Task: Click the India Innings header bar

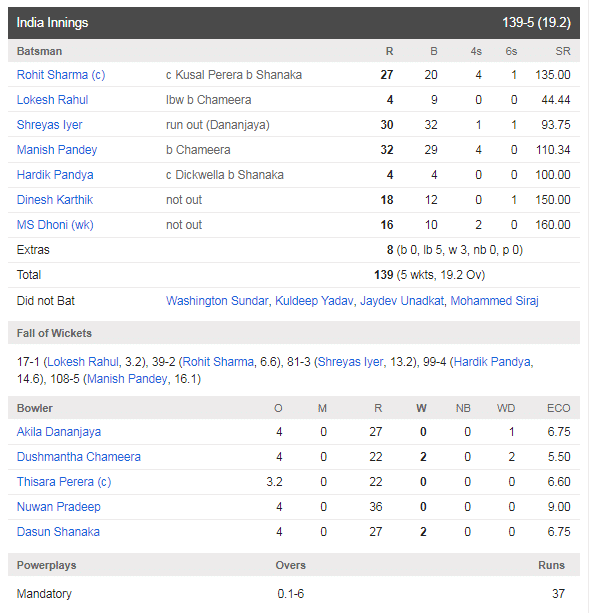Action: coord(294,23)
